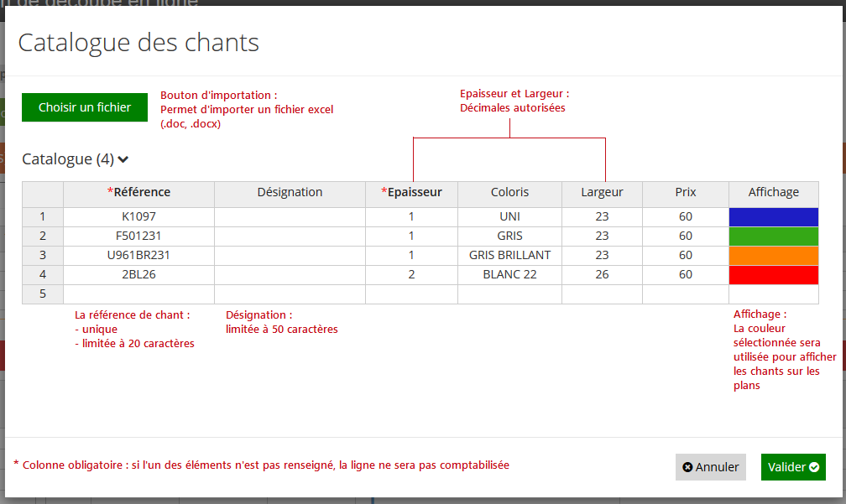Click the Prix value for F501231
The height and width of the screenshot is (504, 846).
tap(686, 236)
